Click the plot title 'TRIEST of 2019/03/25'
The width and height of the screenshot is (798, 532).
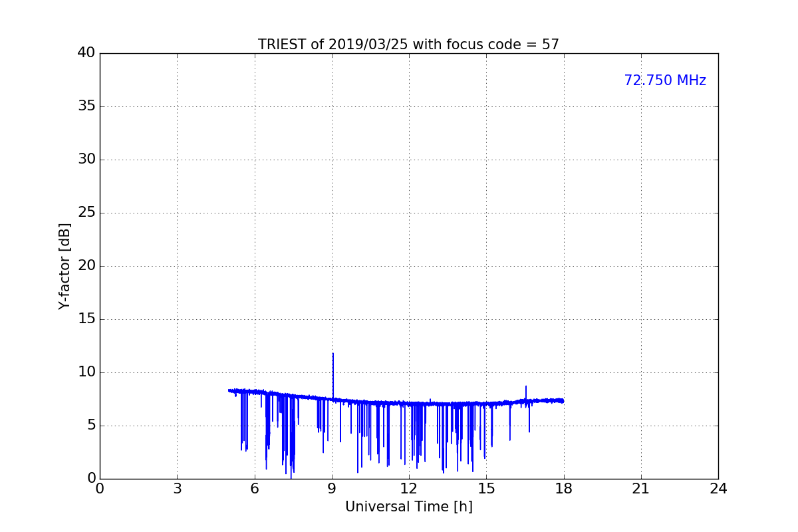click(x=408, y=45)
